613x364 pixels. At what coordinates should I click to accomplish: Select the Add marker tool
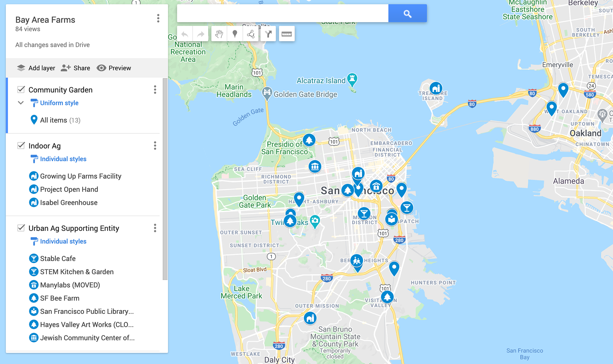[x=235, y=34]
